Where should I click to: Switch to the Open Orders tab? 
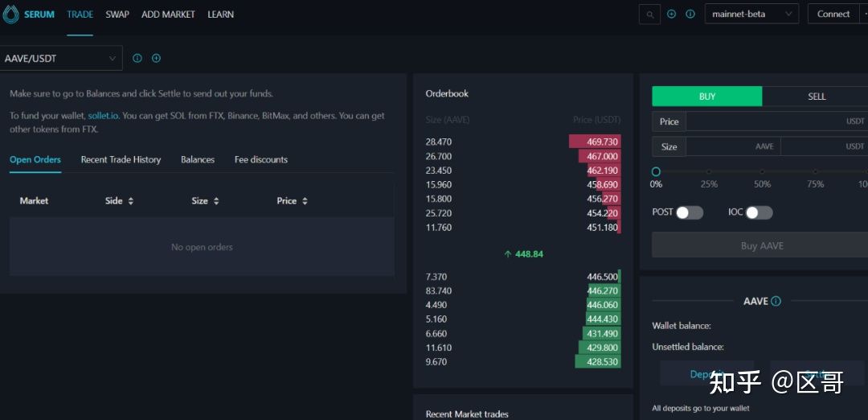tap(35, 159)
